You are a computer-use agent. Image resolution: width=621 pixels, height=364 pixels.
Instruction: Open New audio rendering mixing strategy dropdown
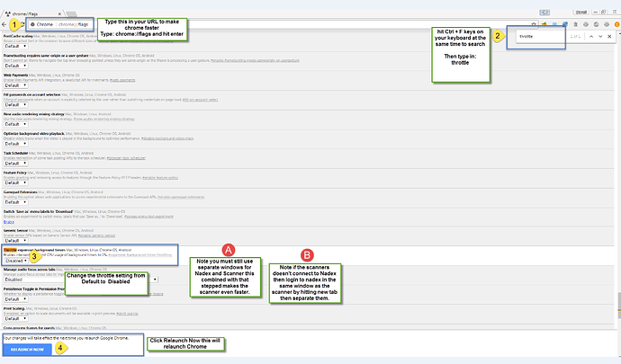click(15, 124)
